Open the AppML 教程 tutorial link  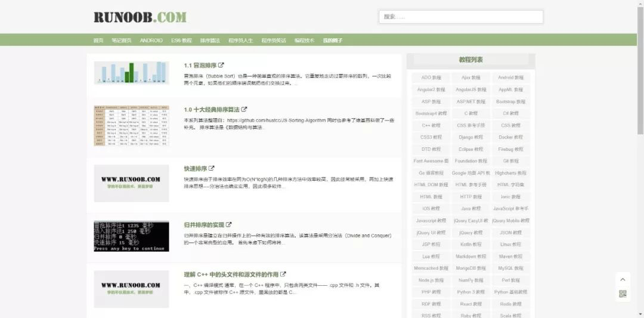(510, 89)
